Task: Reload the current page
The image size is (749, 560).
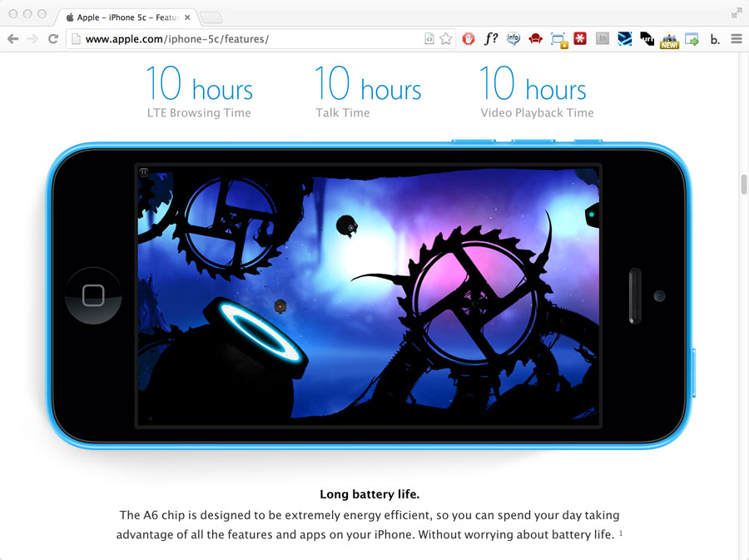Action: click(x=53, y=39)
